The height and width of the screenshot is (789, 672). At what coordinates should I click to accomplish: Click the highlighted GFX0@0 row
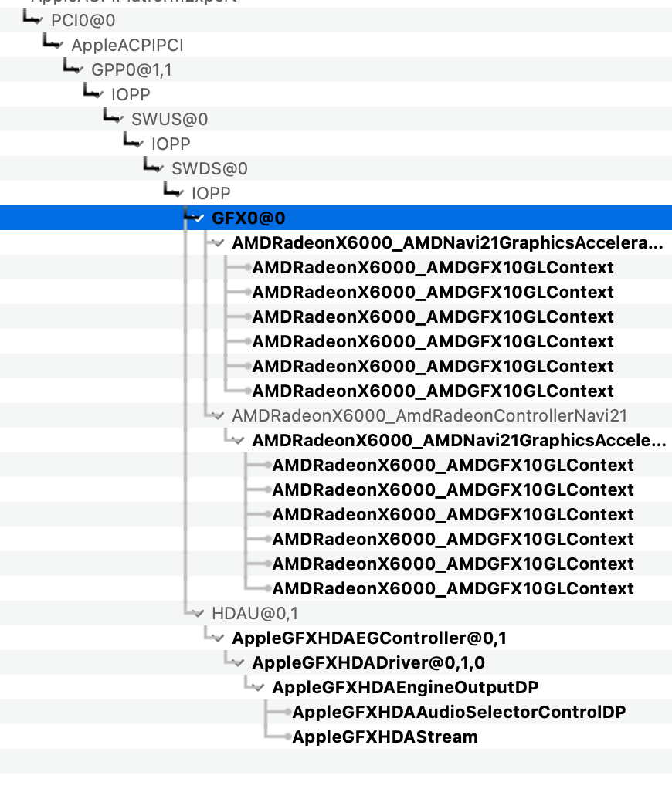(336, 218)
